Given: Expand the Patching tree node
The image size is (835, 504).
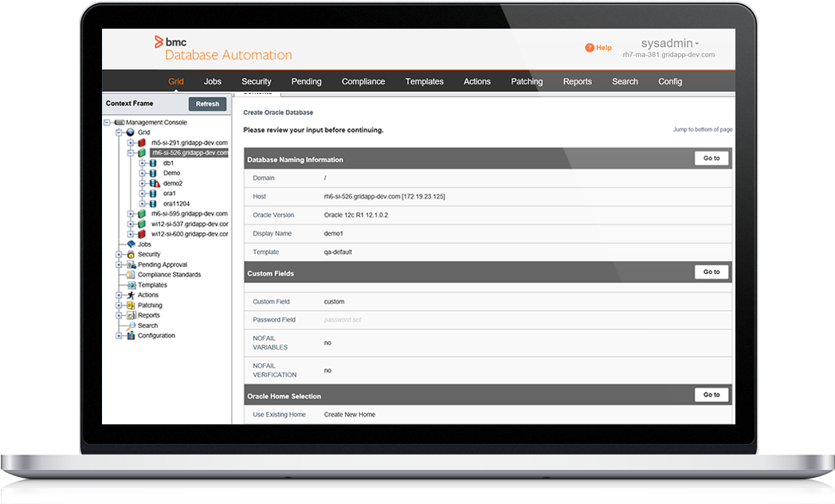Looking at the screenshot, I should [x=119, y=305].
